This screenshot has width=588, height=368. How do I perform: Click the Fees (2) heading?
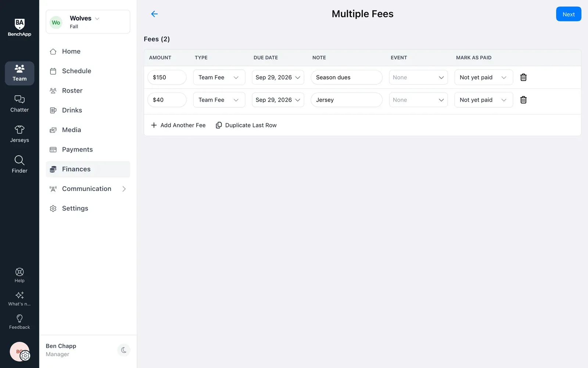coord(157,39)
